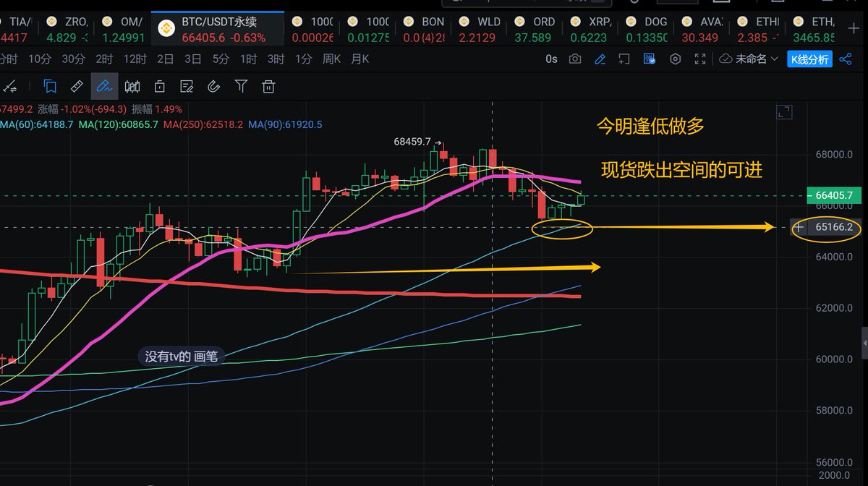Click the fullscreen expand icon
Viewport: 868px width, 486px height.
pyautogui.click(x=700, y=59)
